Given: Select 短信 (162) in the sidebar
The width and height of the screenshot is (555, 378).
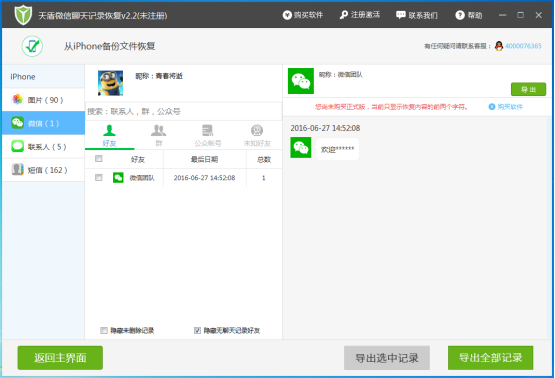Looking at the screenshot, I should (43, 170).
